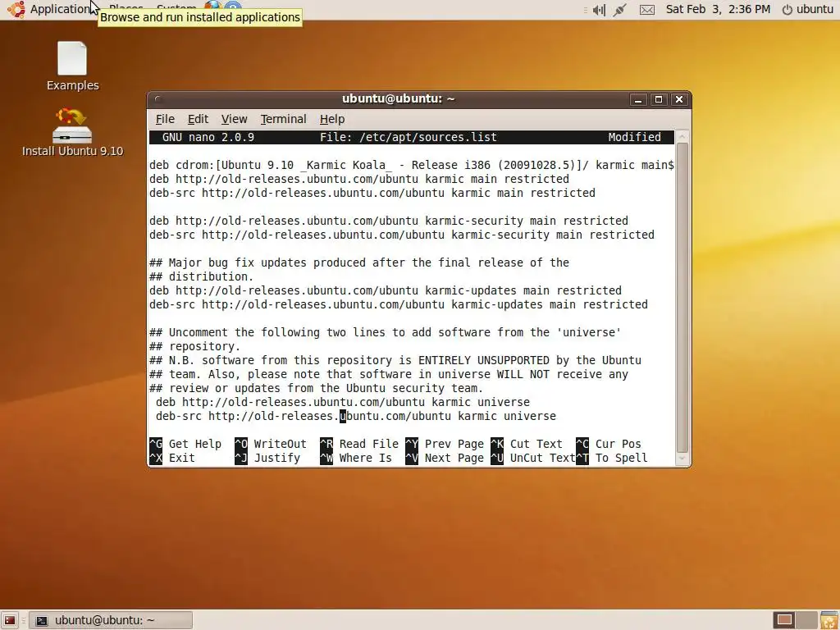Open the volume control applet
The height and width of the screenshot is (630, 840).
[x=599, y=10]
